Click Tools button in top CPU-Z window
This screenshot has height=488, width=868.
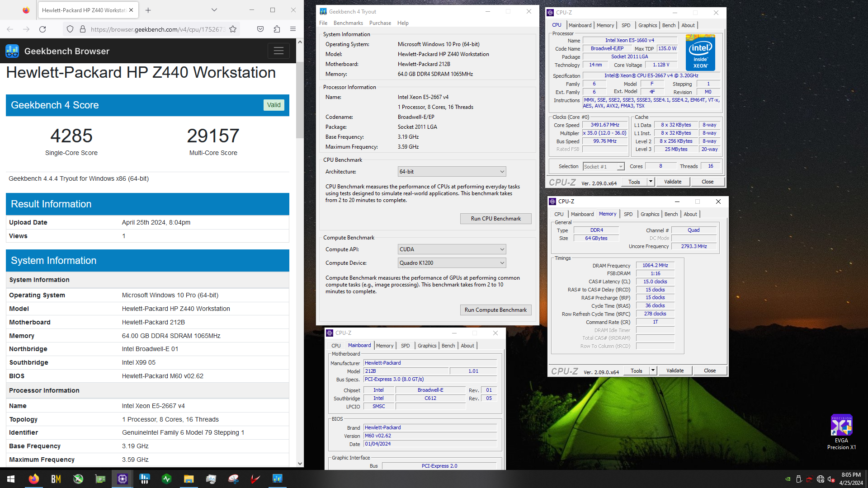coord(634,182)
